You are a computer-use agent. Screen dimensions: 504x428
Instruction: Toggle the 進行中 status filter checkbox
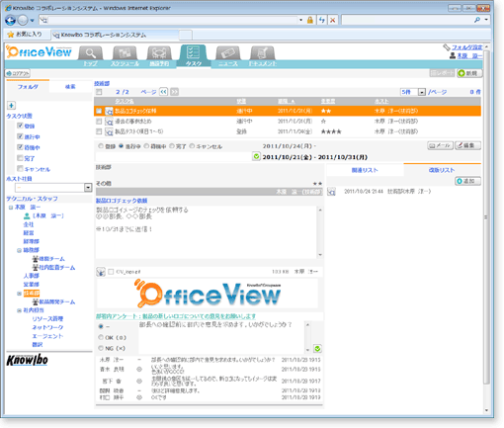click(x=20, y=136)
